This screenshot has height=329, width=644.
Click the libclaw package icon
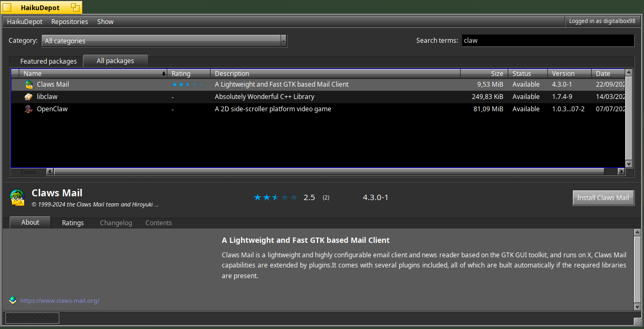28,97
